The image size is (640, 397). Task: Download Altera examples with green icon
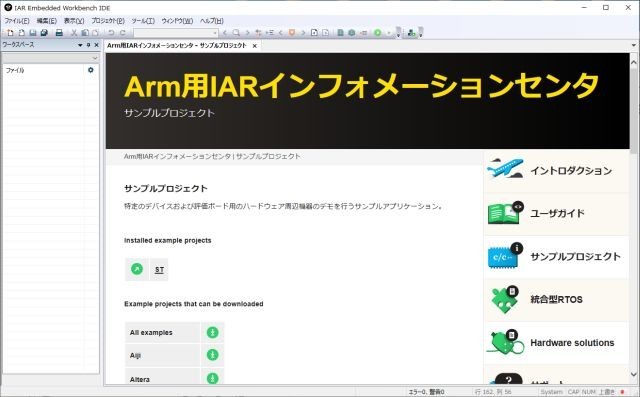(x=212, y=378)
